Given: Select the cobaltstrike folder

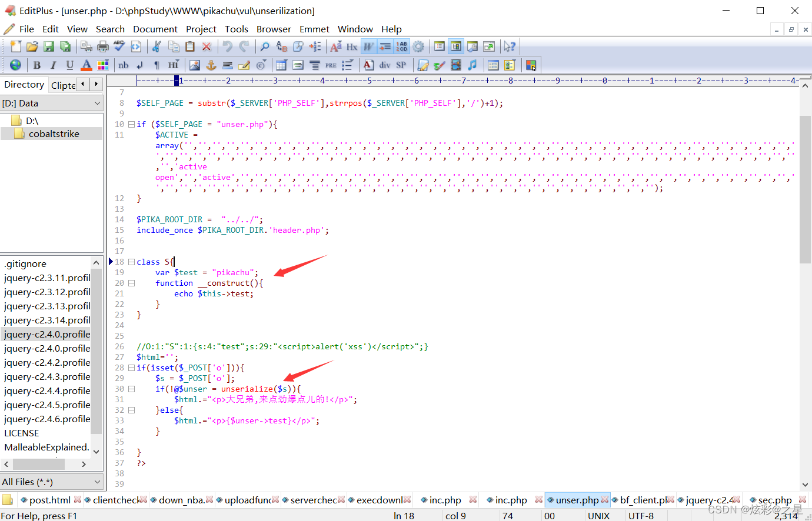Looking at the screenshot, I should click(54, 133).
